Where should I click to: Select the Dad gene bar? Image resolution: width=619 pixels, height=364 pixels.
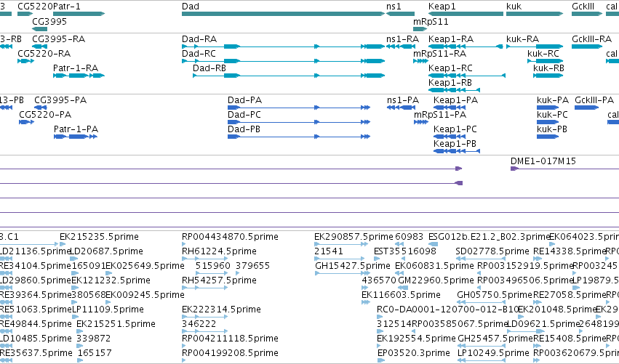point(283,15)
